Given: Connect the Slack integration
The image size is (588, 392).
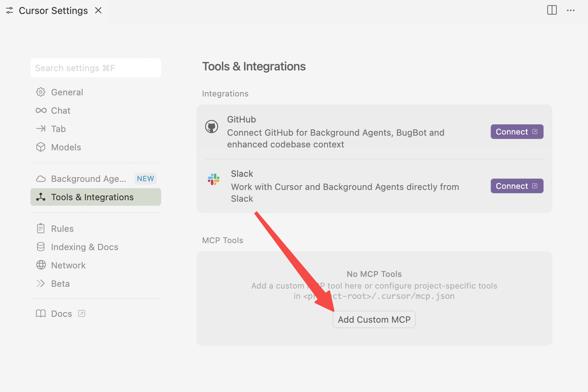Looking at the screenshot, I should coord(516,186).
